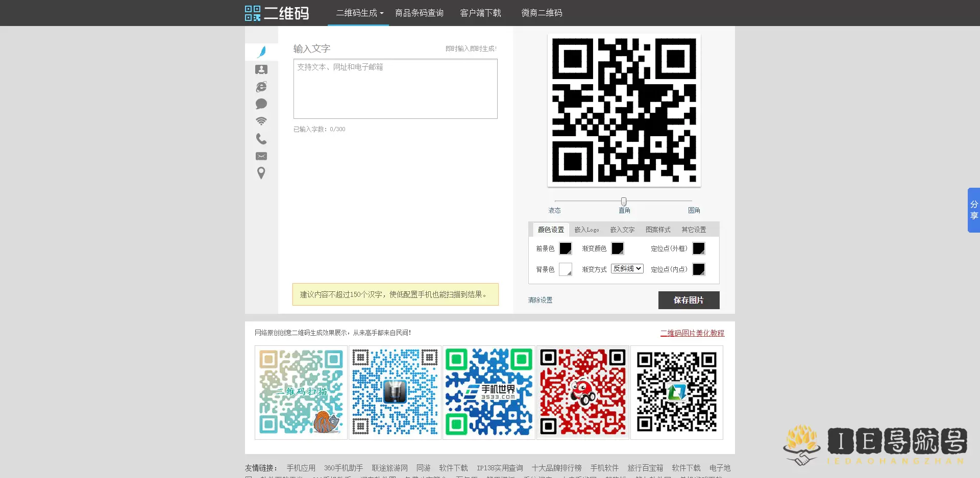Click the 清除设置 link

(x=540, y=300)
